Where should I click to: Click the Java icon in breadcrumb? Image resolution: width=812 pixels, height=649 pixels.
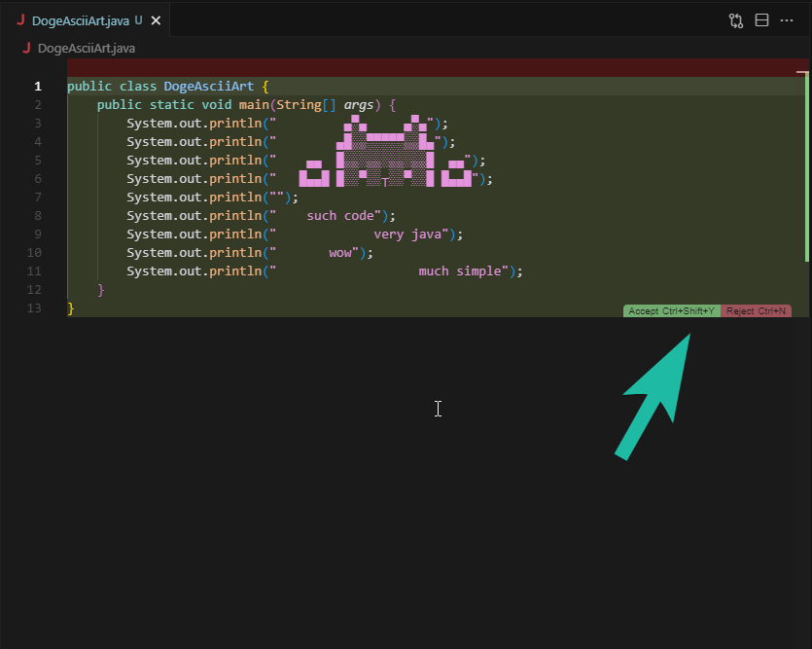(x=26, y=49)
